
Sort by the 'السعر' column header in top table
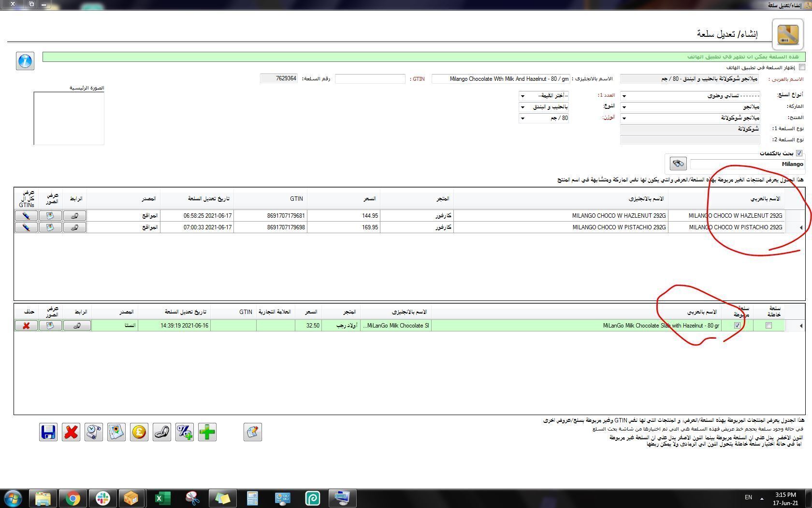coord(369,199)
